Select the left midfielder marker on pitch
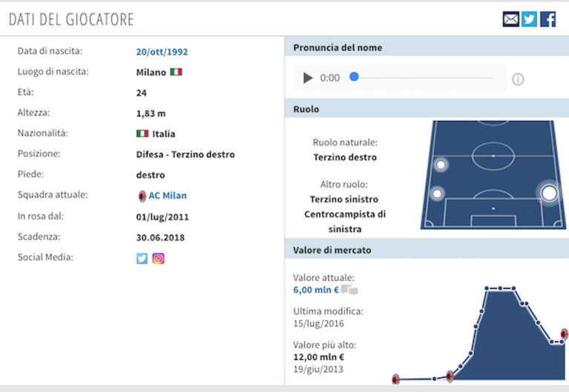 [441, 165]
